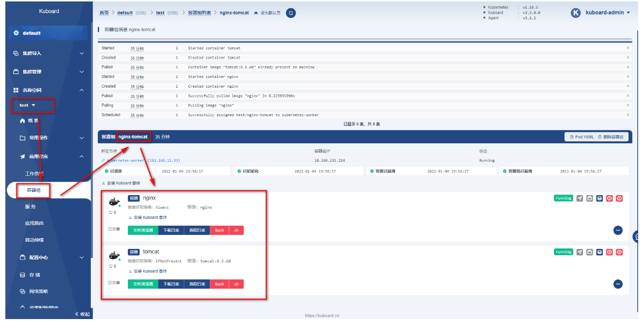The height and width of the screenshot is (321, 644).
Task: Open 文件浏览器 for the nginx container
Action: point(143,230)
